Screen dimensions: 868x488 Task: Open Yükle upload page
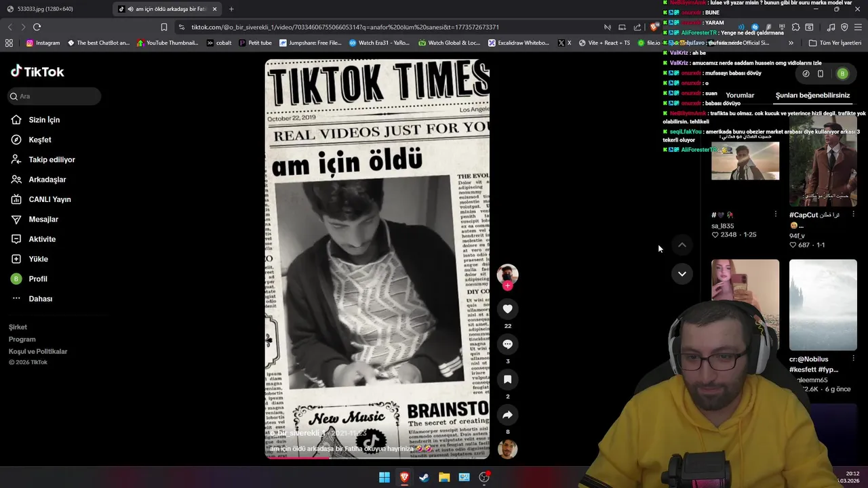[38, 259]
